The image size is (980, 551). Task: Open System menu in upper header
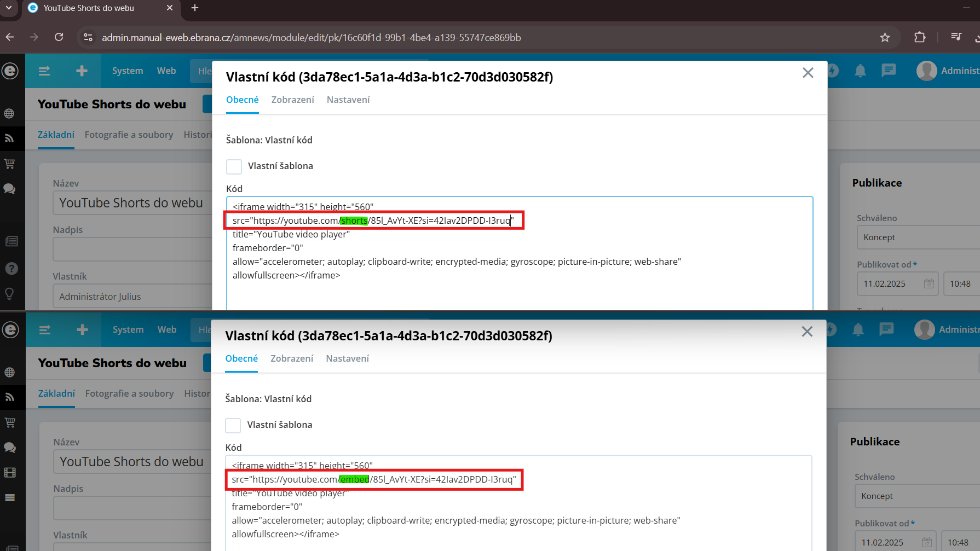tap(128, 71)
